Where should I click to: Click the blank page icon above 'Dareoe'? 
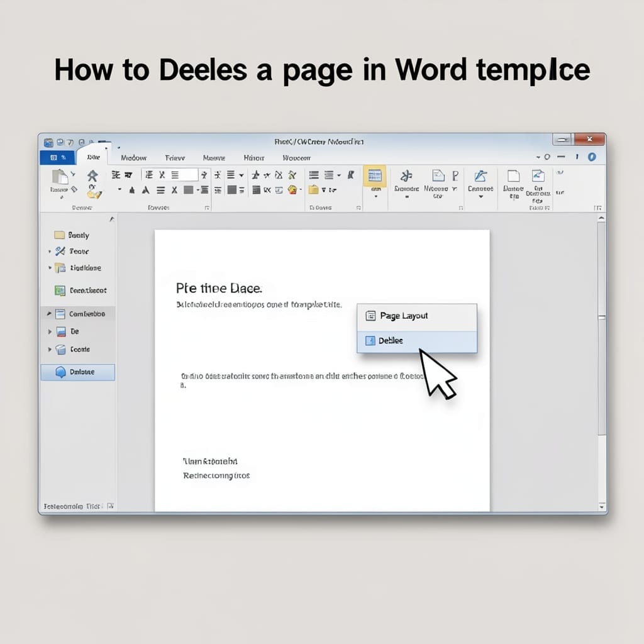pyautogui.click(x=513, y=176)
